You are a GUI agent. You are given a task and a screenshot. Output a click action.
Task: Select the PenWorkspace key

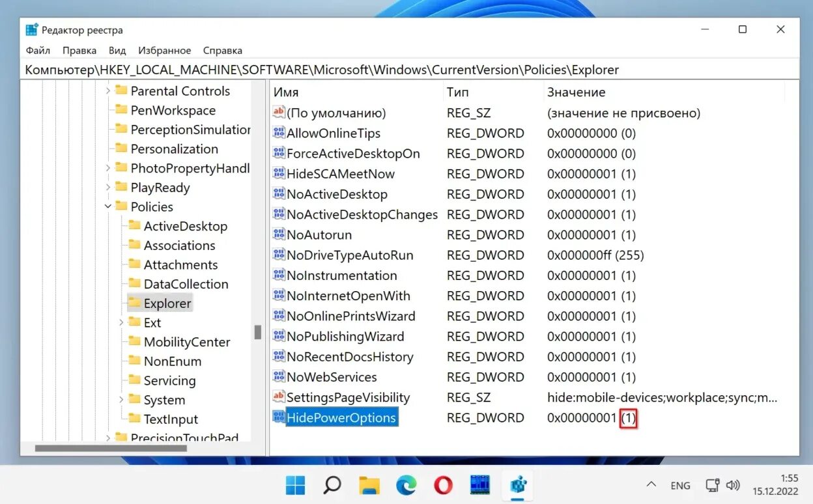[x=173, y=110]
